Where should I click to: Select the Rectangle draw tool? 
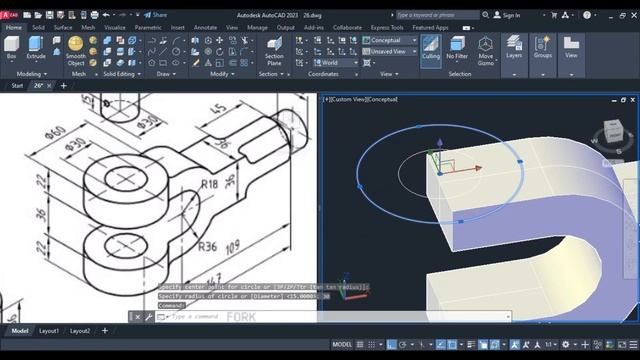pos(163,63)
